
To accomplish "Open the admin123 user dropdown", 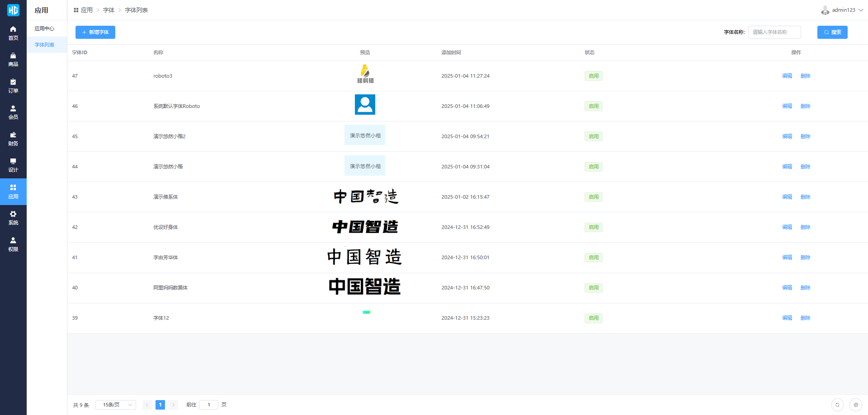I will pos(843,10).
